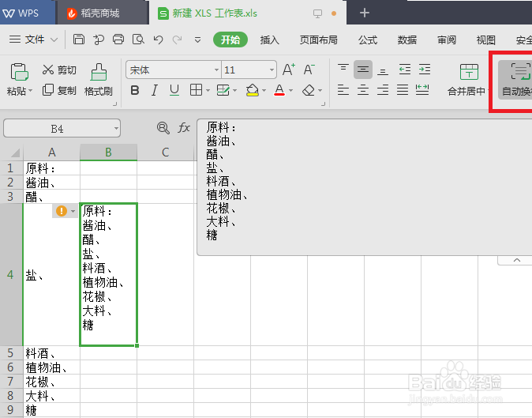Open the font color dropdown arrow

(x=290, y=91)
